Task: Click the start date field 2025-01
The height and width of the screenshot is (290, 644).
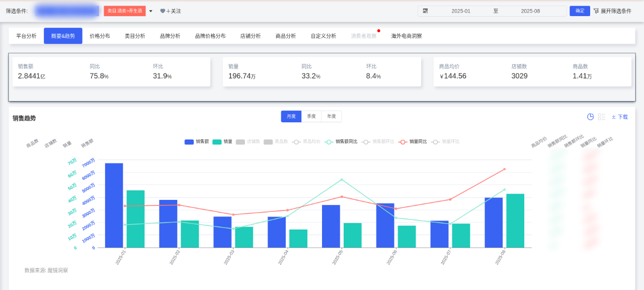Action: pos(460,11)
